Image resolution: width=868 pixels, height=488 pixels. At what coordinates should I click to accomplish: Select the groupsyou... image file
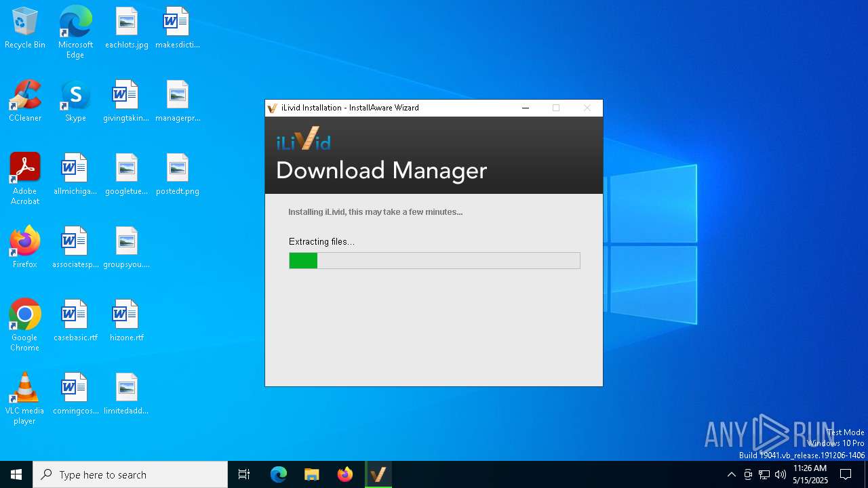(126, 247)
